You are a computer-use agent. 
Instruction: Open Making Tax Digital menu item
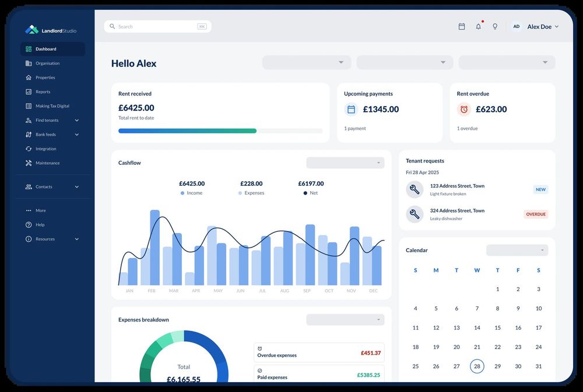point(52,106)
